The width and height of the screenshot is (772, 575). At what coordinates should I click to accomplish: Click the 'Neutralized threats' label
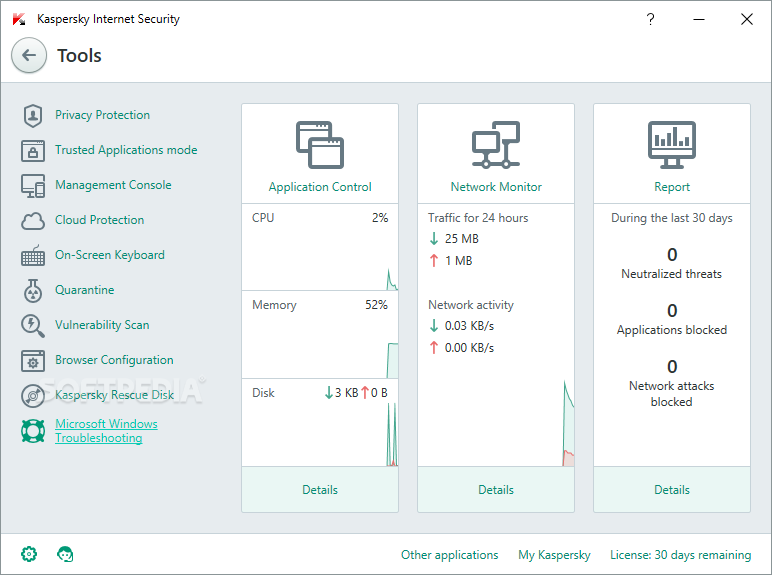[672, 274]
